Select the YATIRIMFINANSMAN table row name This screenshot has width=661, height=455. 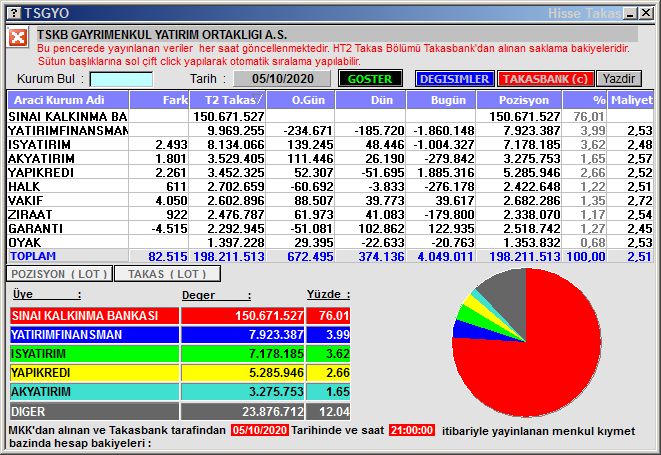coord(67,130)
